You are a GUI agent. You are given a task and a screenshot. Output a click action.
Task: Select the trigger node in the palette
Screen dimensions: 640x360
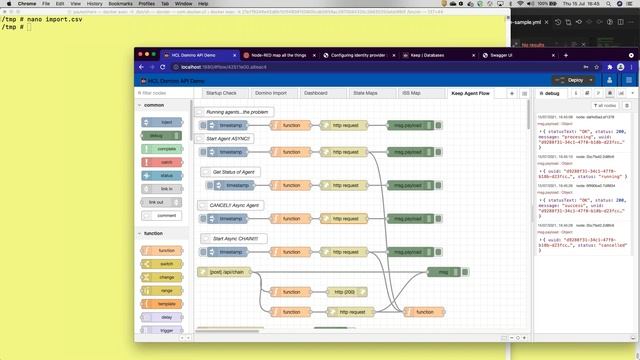tap(162, 330)
